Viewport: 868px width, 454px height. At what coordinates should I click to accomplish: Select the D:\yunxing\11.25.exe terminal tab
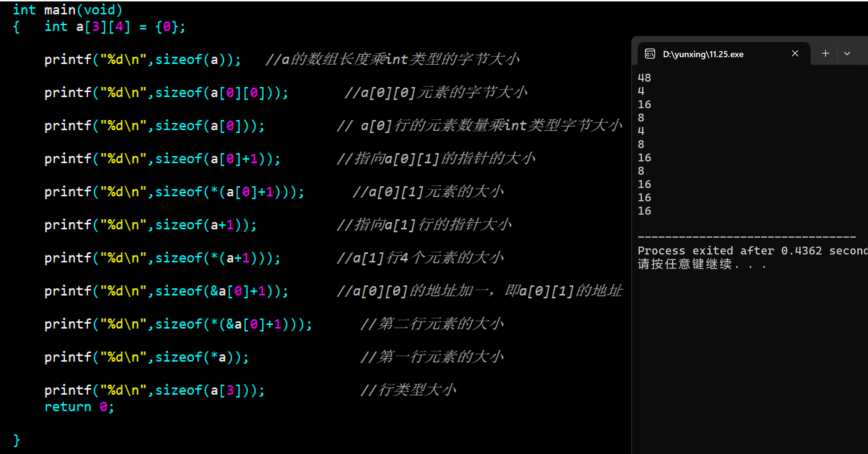click(x=703, y=54)
